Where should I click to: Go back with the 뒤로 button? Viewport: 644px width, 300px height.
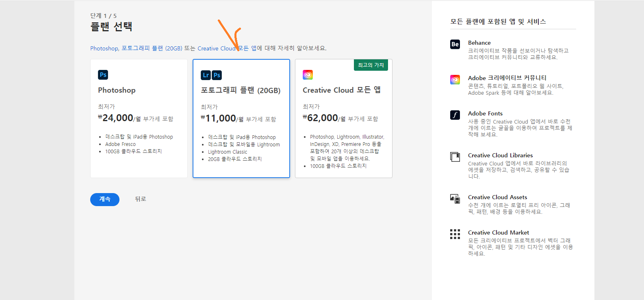[141, 199]
